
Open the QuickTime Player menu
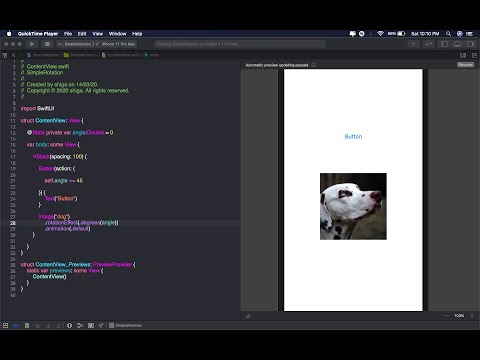tap(38, 34)
